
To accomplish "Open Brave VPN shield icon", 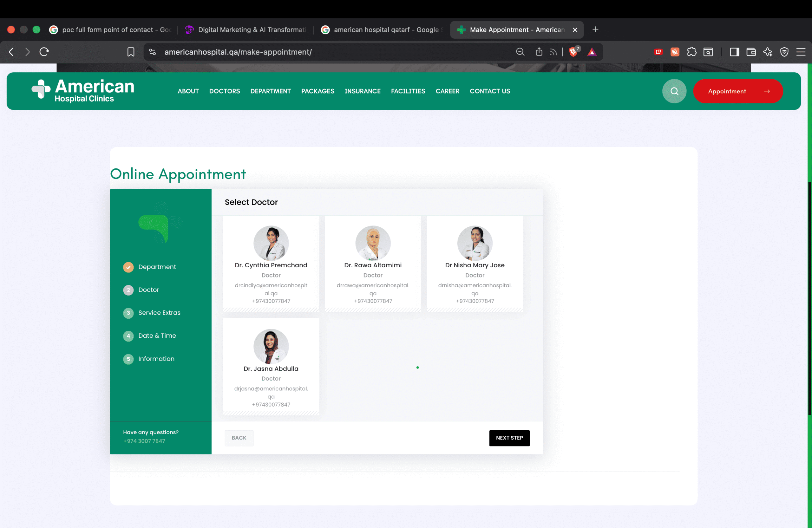I will [784, 52].
